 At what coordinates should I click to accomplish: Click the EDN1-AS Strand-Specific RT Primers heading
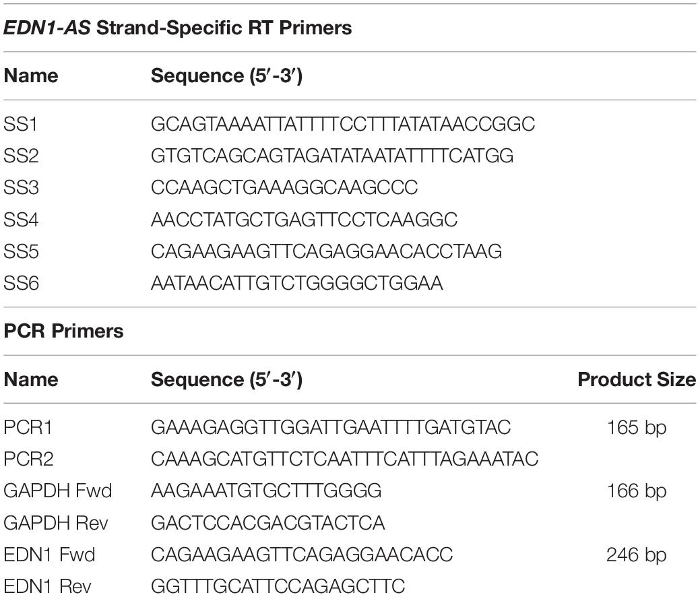[178, 28]
